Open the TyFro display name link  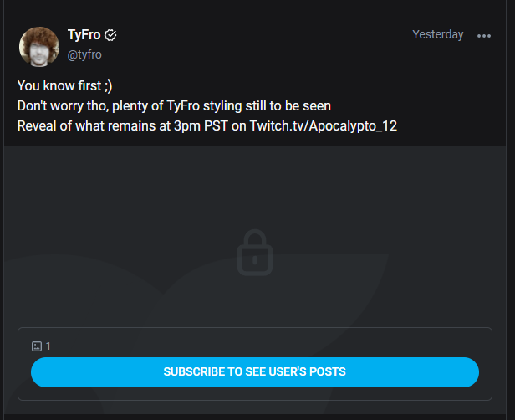pyautogui.click(x=84, y=35)
